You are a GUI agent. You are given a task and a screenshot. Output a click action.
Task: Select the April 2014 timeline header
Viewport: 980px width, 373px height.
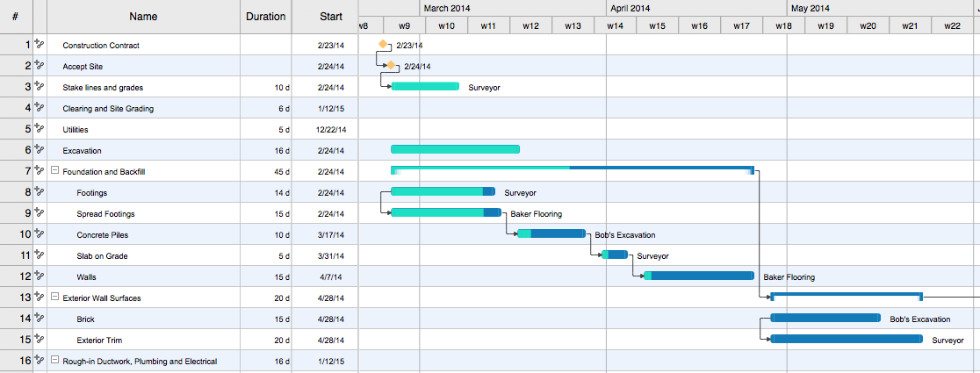point(630,8)
